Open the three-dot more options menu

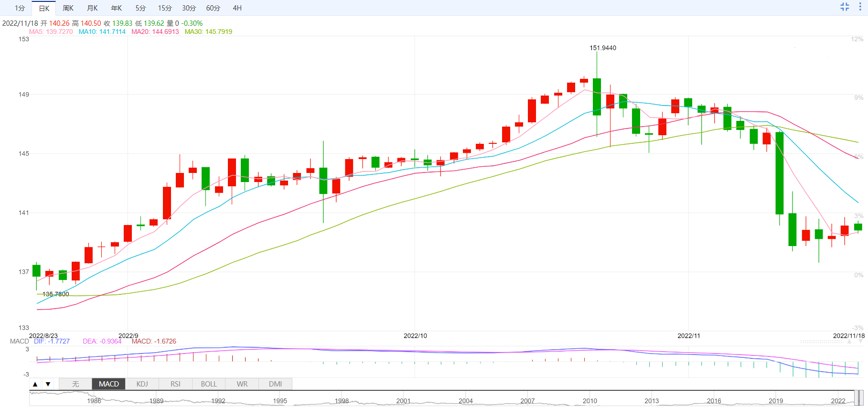click(860, 7)
